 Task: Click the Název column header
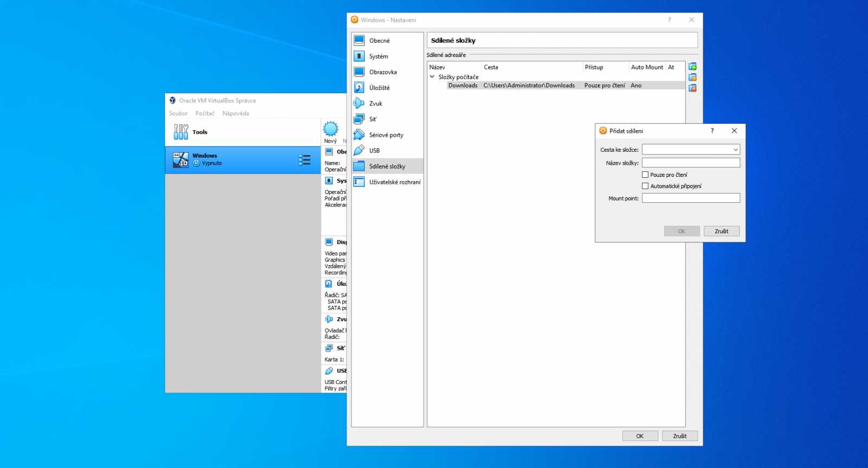click(x=454, y=67)
